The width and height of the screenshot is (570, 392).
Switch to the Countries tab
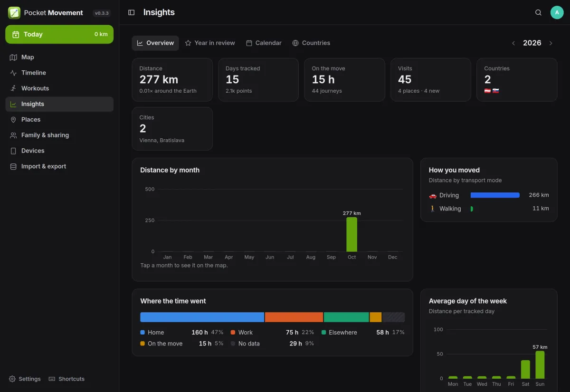[311, 43]
